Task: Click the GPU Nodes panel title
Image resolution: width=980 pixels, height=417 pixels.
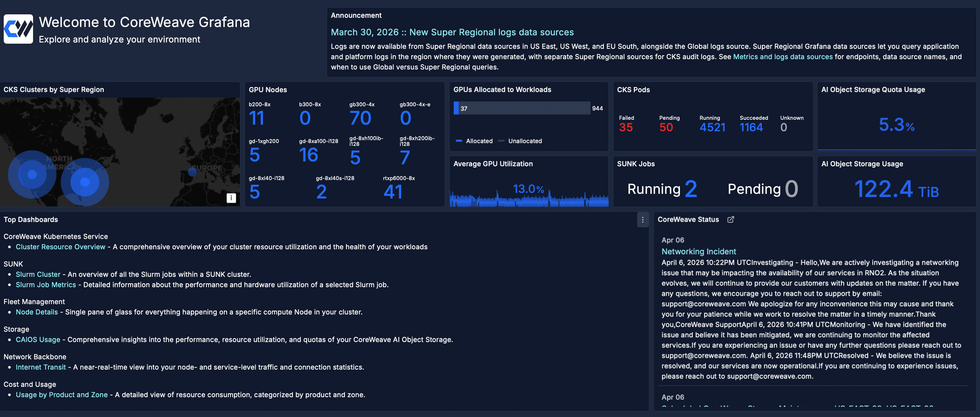Action: [268, 90]
